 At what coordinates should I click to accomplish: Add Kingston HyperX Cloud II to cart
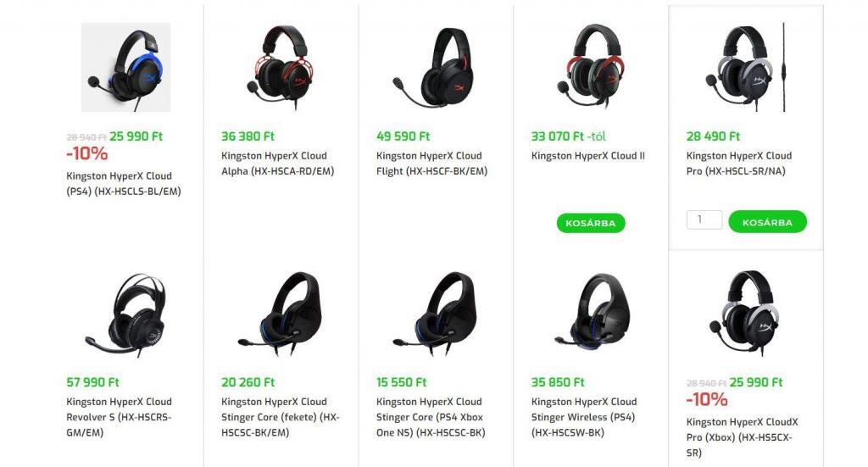coord(591,223)
